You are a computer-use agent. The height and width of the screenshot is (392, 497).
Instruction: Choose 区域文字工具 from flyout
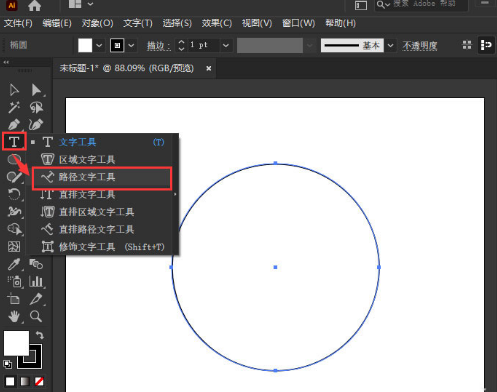[102, 159]
